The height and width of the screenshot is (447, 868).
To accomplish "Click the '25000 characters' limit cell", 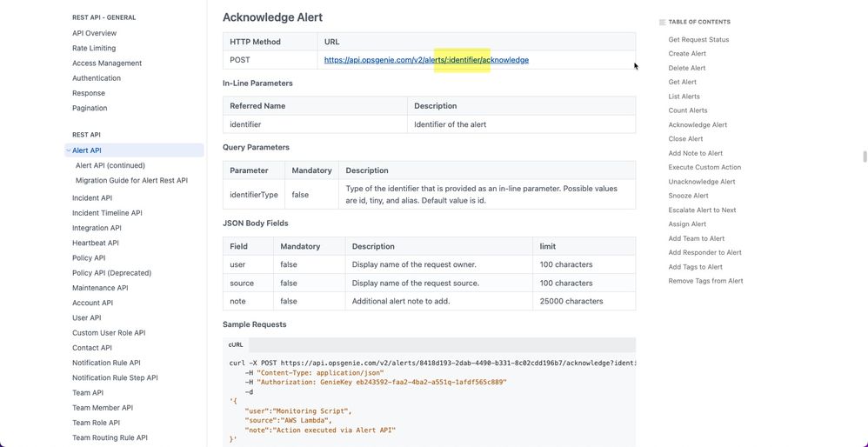I will pyautogui.click(x=584, y=301).
